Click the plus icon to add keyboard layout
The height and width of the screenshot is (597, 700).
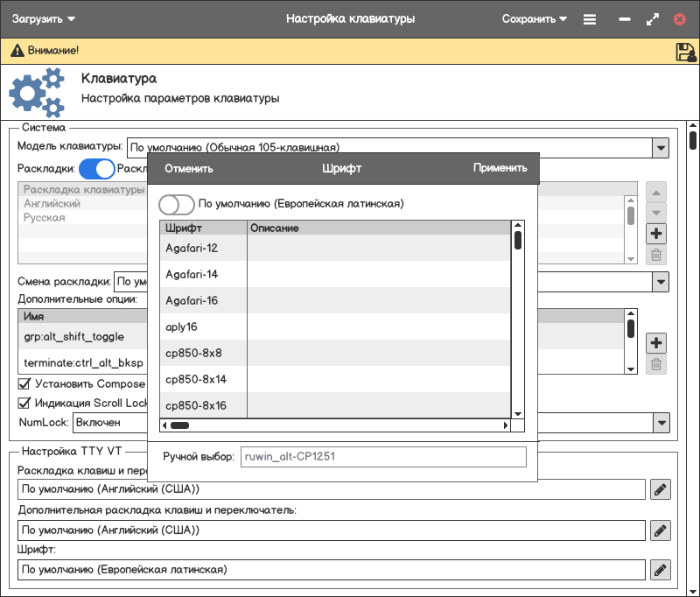[656, 234]
